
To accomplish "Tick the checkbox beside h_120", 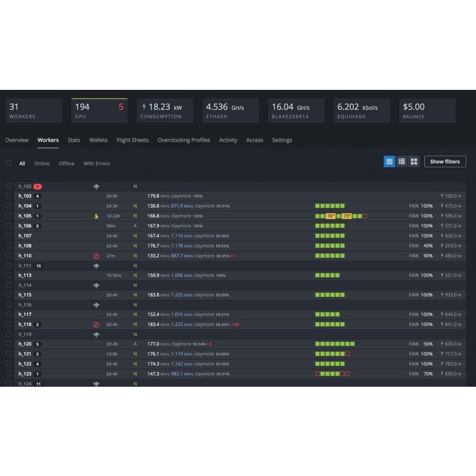I will click(8, 344).
